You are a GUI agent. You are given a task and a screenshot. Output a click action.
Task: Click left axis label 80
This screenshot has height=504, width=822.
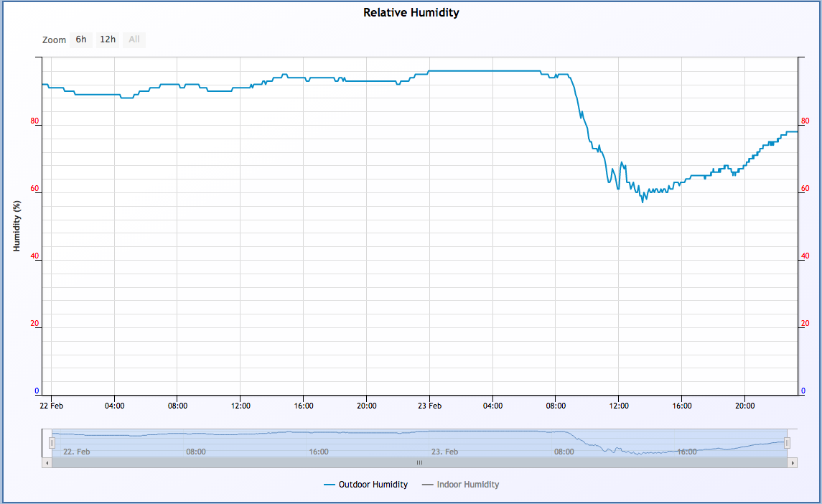click(x=34, y=121)
